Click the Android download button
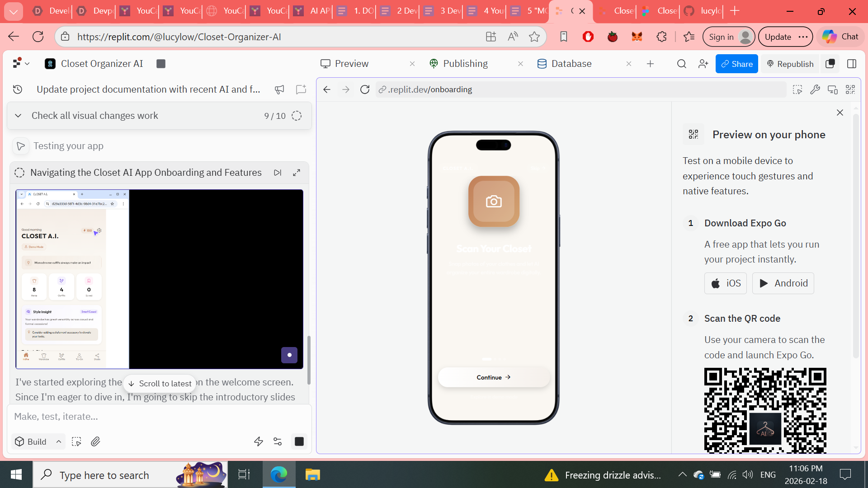This screenshot has height=488, width=868. pos(783,283)
